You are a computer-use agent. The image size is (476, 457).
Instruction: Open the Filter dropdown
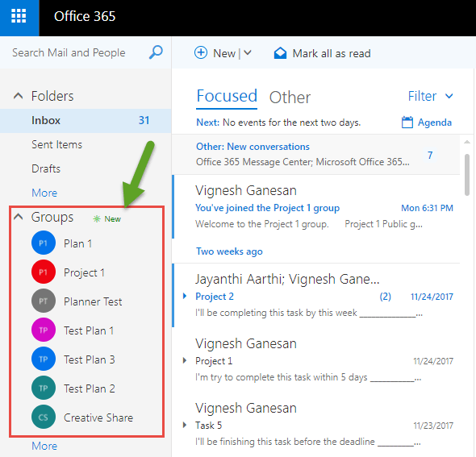431,96
